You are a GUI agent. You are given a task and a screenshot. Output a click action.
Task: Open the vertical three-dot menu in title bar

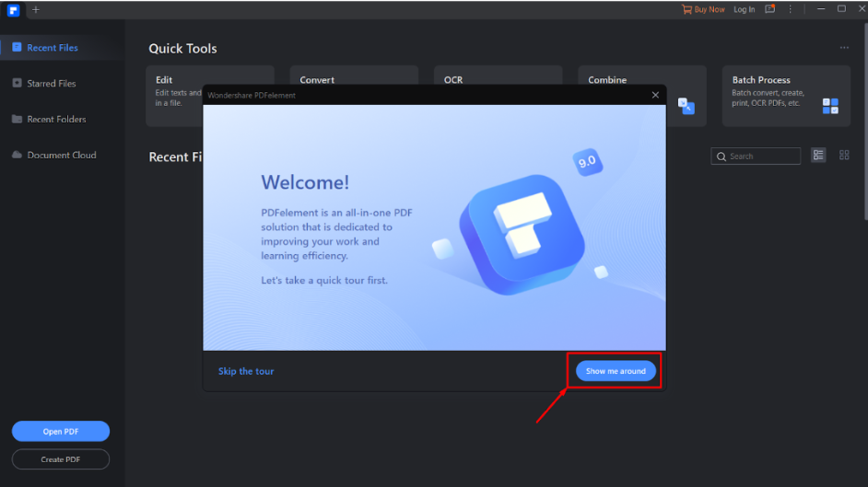tap(790, 9)
